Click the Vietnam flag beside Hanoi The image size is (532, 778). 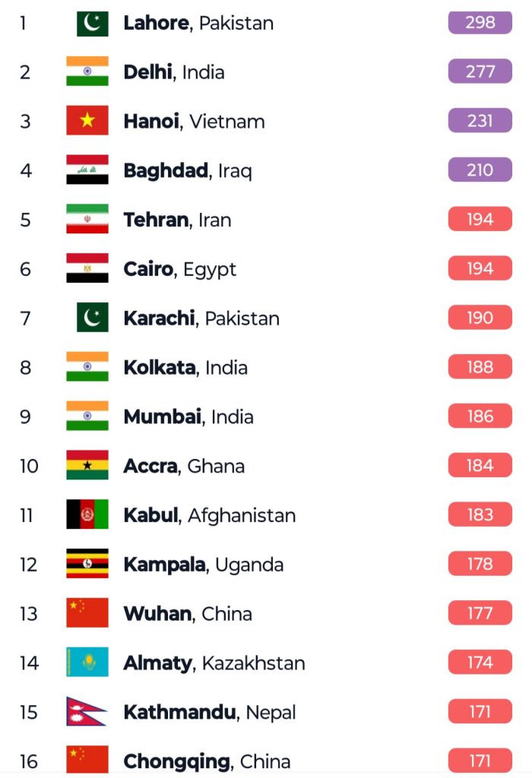pyautogui.click(x=87, y=121)
